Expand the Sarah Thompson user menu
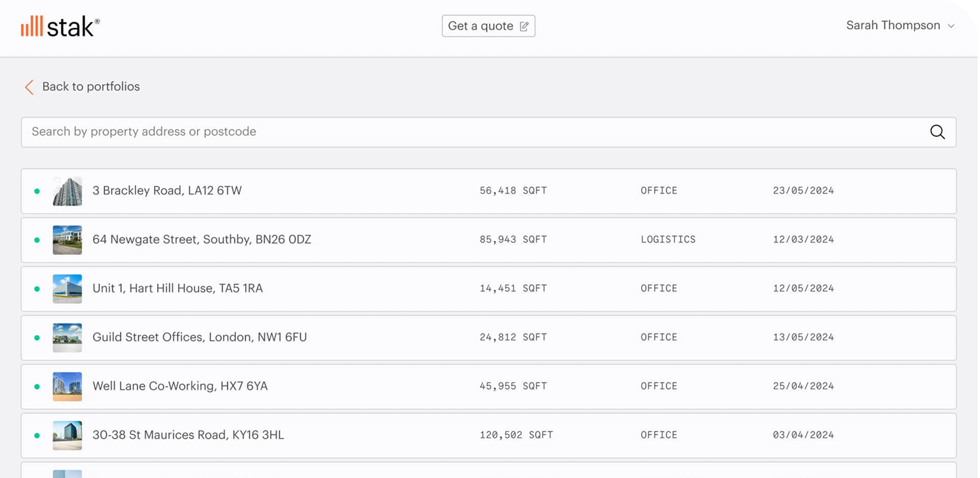The width and height of the screenshot is (980, 478). click(x=893, y=26)
